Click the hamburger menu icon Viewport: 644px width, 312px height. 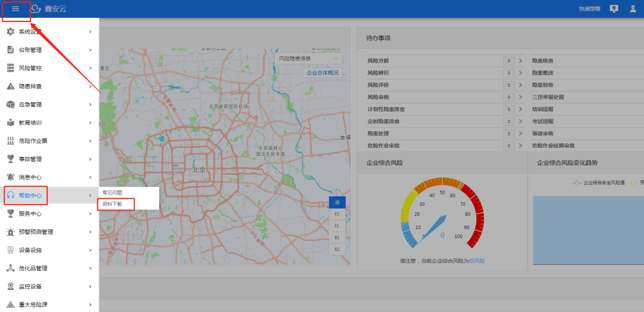click(x=16, y=9)
